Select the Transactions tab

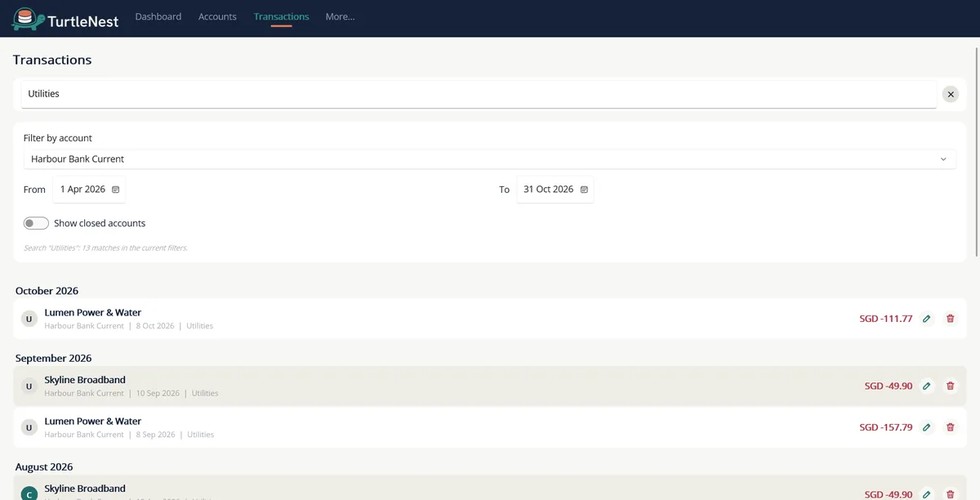tap(281, 16)
